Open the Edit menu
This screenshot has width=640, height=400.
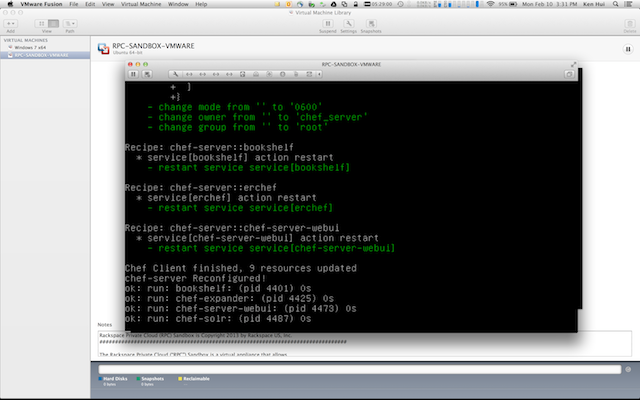90,4
